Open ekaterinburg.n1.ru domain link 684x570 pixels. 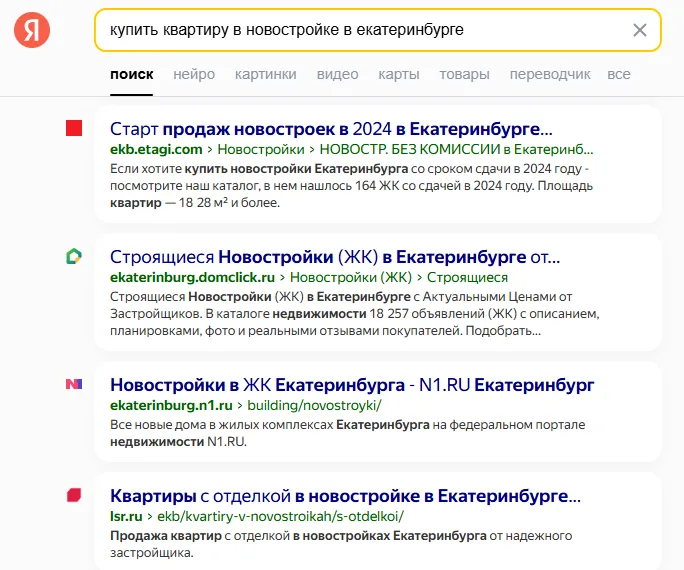click(171, 405)
